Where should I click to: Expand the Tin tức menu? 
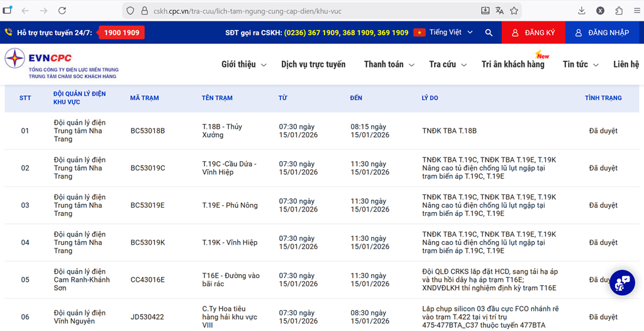tap(580, 64)
